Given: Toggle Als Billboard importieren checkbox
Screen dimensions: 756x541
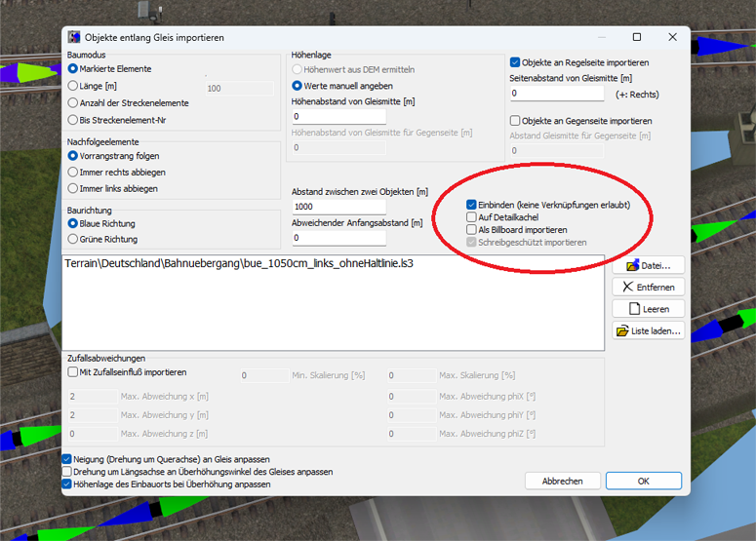Looking at the screenshot, I should pos(472,230).
